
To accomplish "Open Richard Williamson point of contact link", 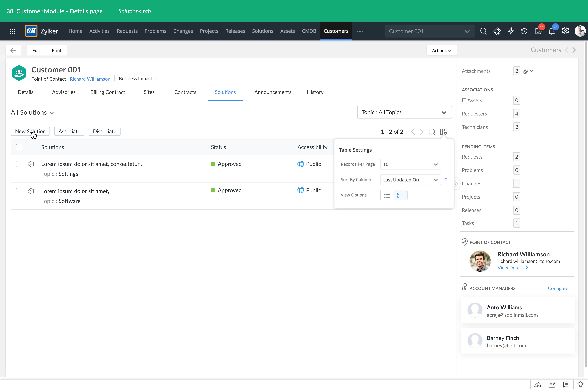I will [90, 79].
